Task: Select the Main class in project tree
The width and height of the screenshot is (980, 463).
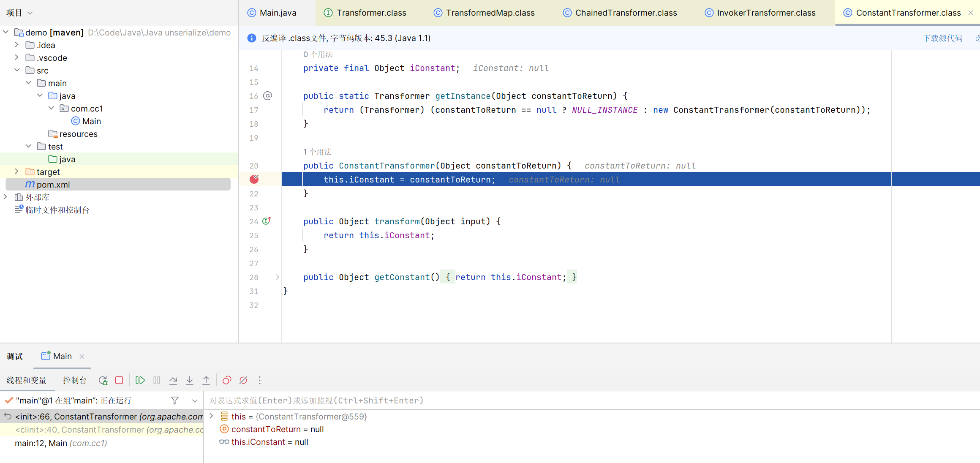Action: [x=86, y=121]
